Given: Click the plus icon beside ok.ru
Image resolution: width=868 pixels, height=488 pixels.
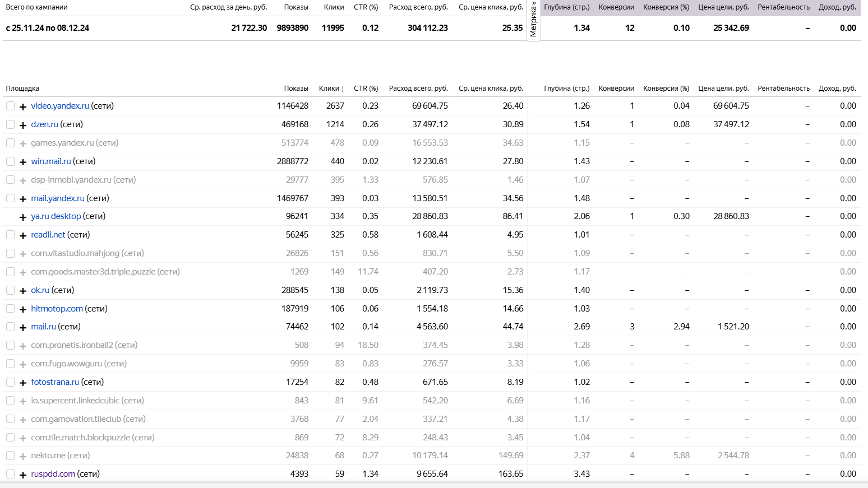Looking at the screenshot, I should [x=23, y=291].
